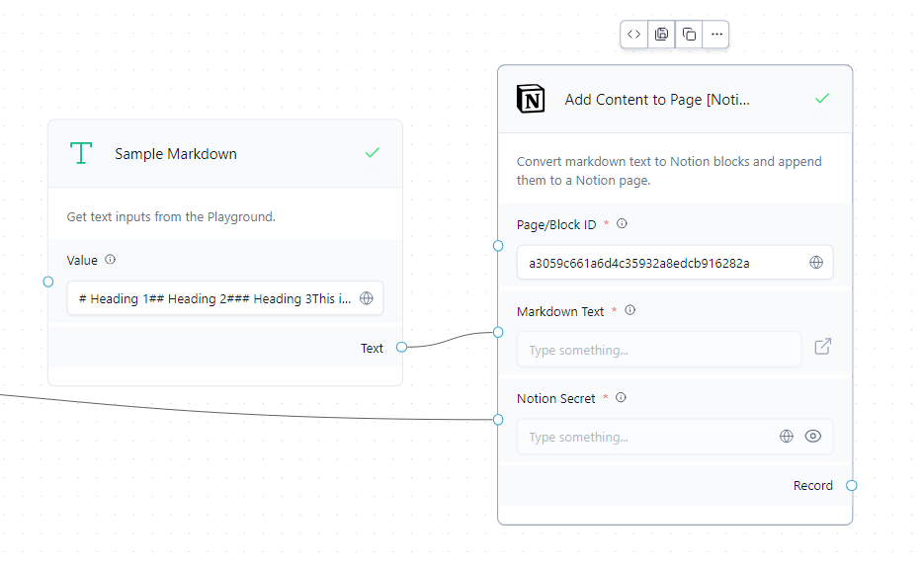Select the Sample Markdown node title
This screenshot has width=924, height=569.
(176, 154)
